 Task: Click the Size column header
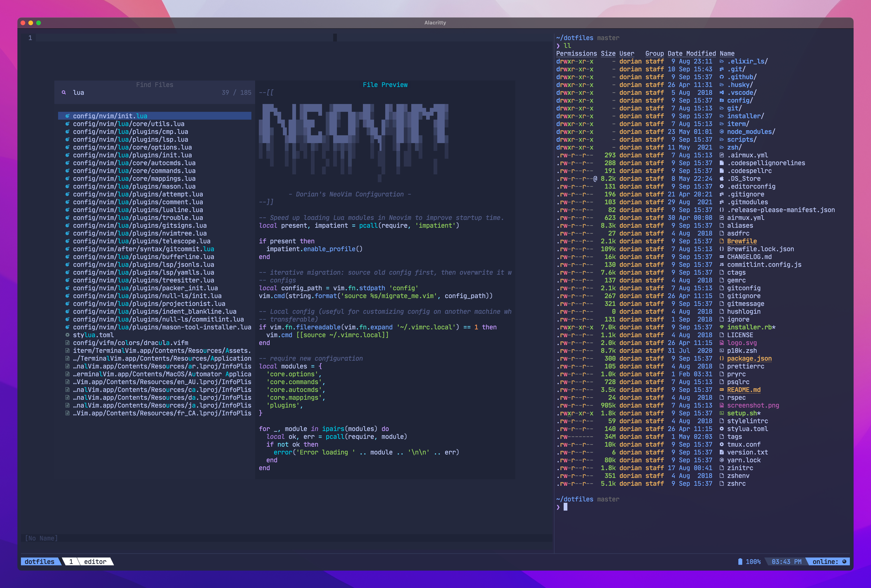tap(608, 54)
